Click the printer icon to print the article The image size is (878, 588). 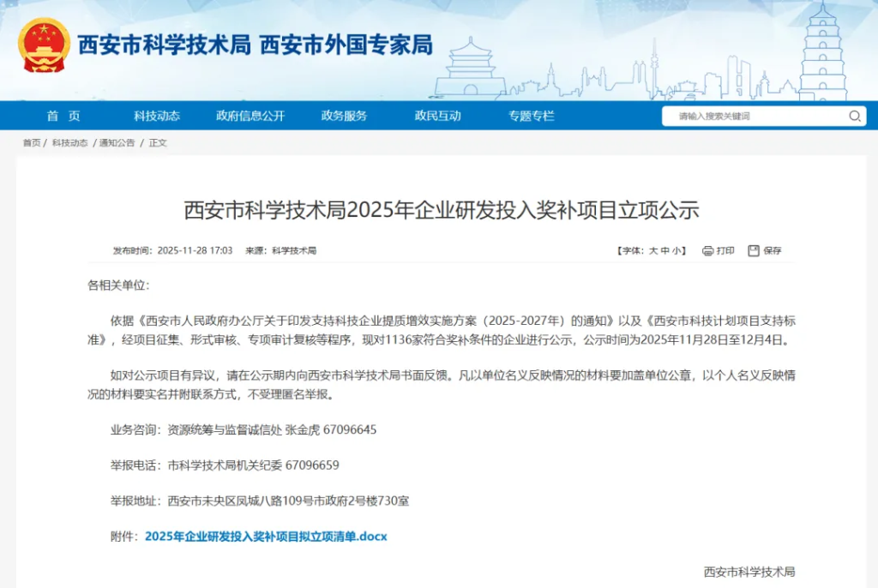click(707, 250)
